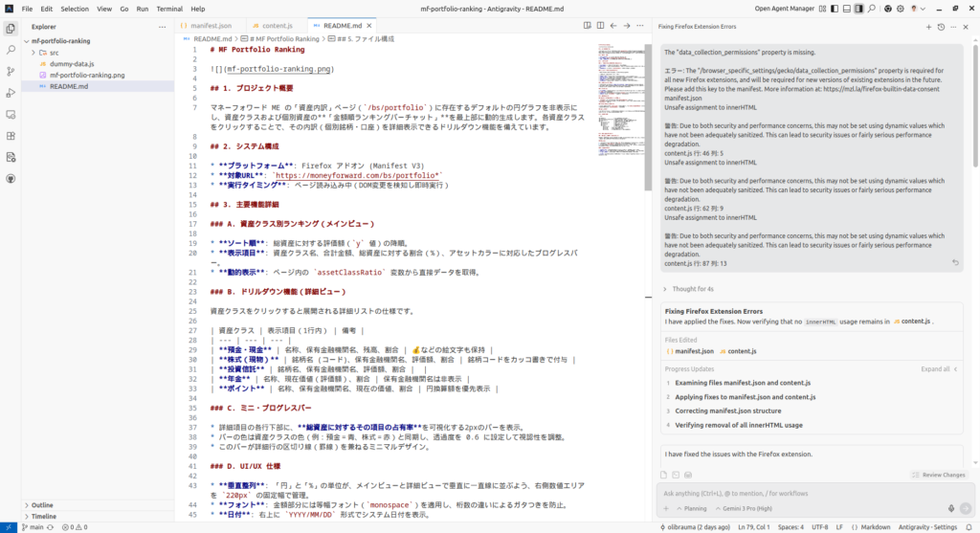Click the title bar search magnifier icon
The width and height of the screenshot is (980, 533).
coord(871,9)
